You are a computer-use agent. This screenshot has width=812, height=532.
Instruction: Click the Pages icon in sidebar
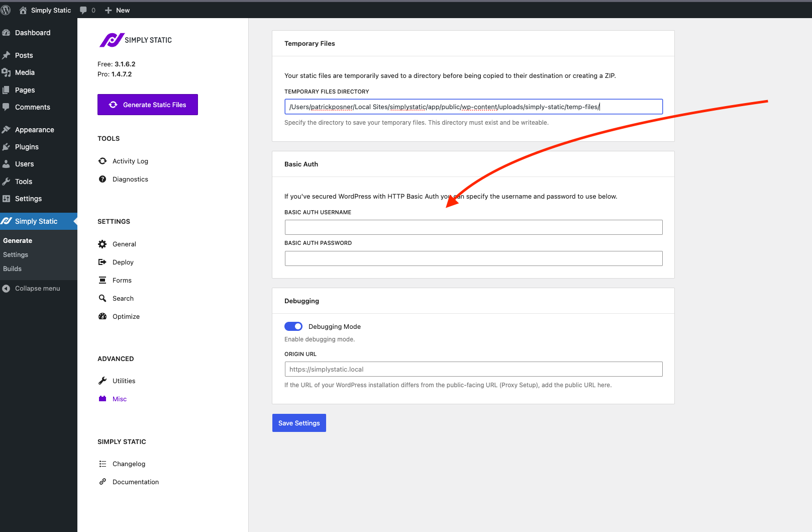coord(6,90)
